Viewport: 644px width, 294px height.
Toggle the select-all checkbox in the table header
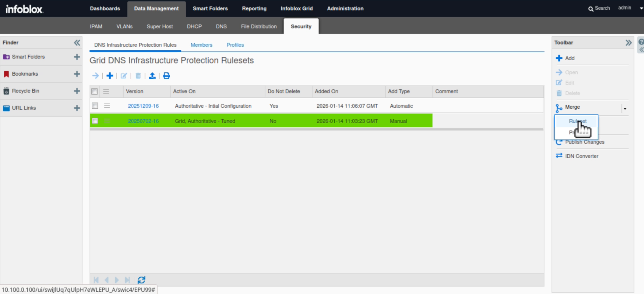(x=94, y=91)
